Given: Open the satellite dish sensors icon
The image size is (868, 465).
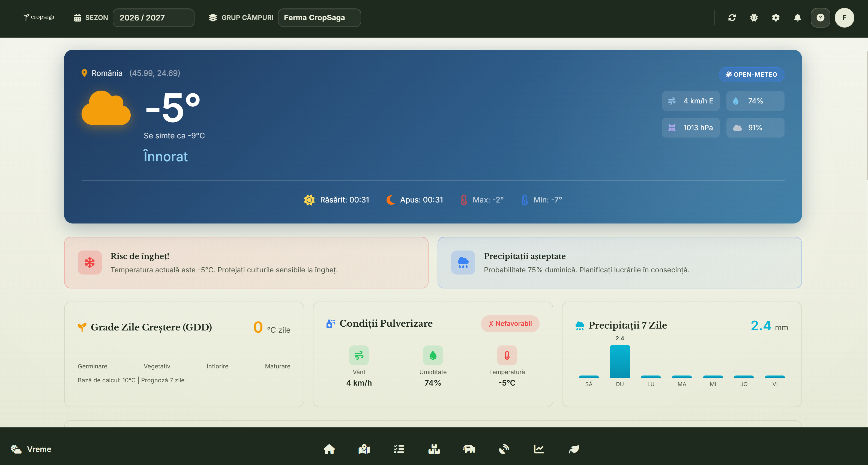Looking at the screenshot, I should [504, 449].
